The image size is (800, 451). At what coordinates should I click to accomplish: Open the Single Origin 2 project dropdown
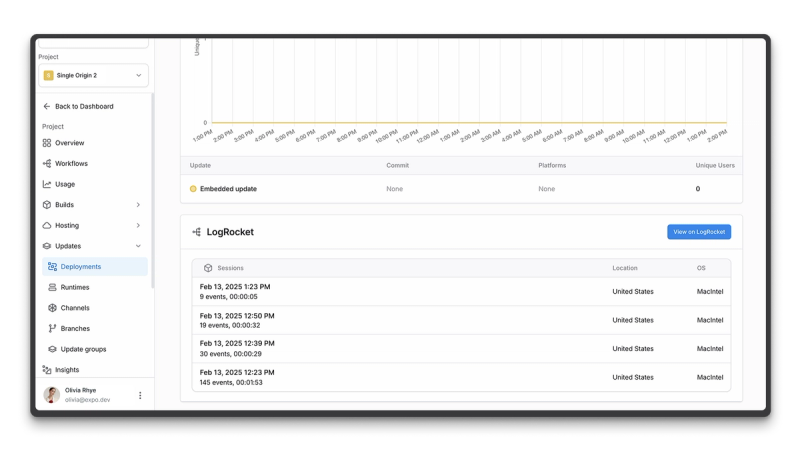(93, 76)
